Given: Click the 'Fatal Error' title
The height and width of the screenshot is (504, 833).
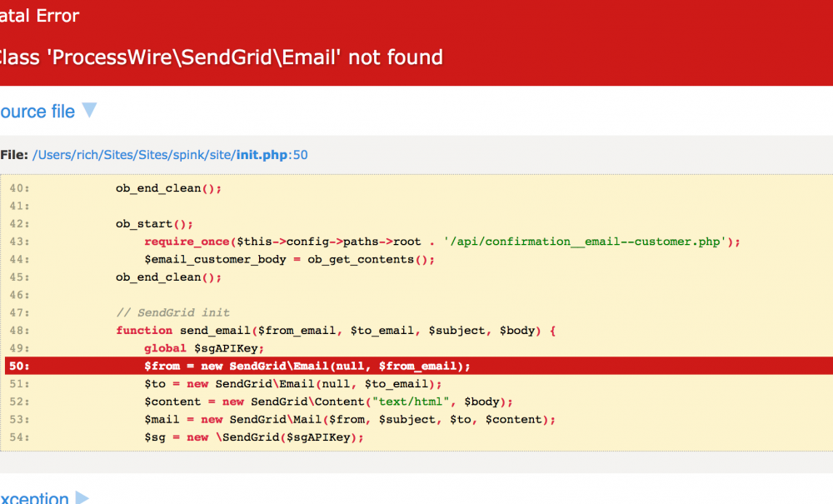Looking at the screenshot, I should pos(40,15).
